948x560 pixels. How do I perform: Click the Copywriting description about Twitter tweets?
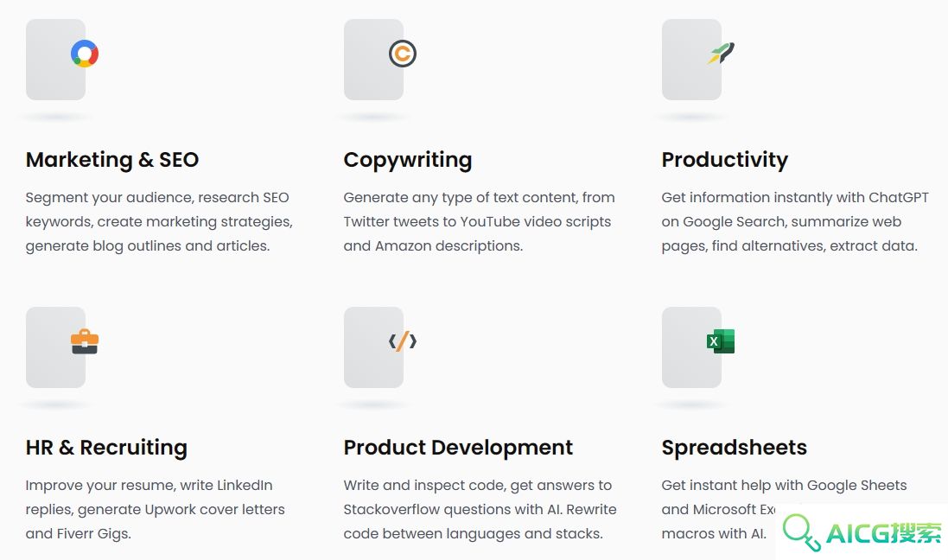pos(480,222)
